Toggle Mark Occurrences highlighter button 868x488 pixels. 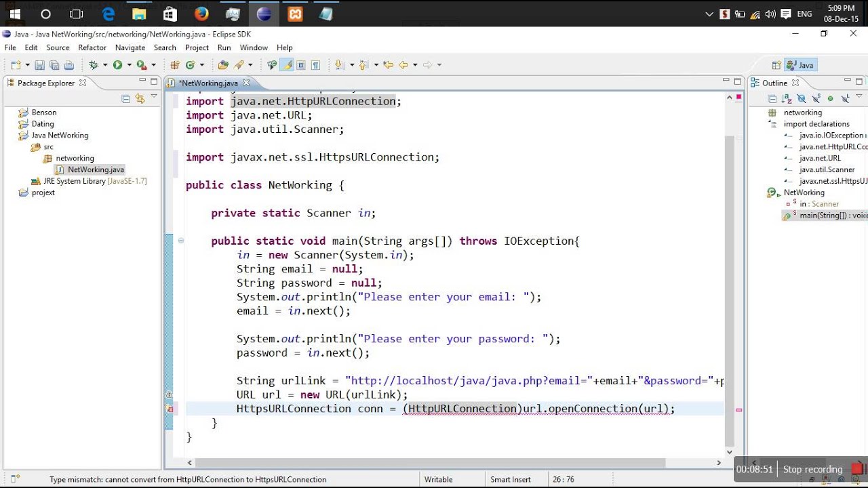click(287, 65)
